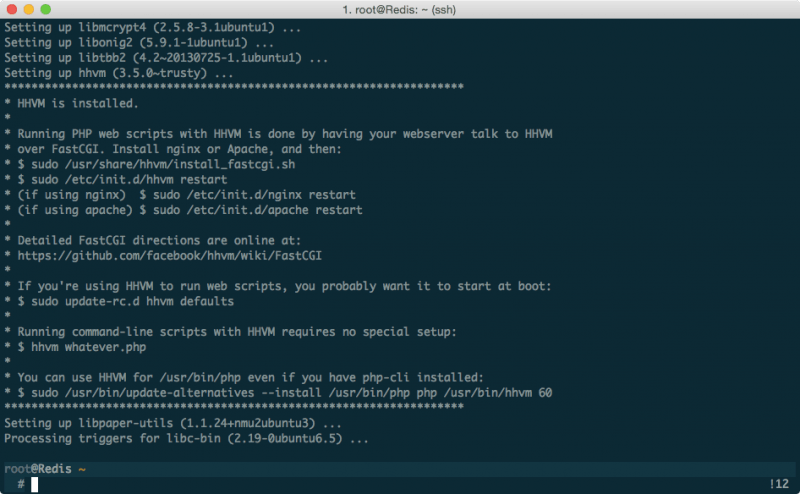Minimize the terminal with the yellow button

(x=30, y=10)
